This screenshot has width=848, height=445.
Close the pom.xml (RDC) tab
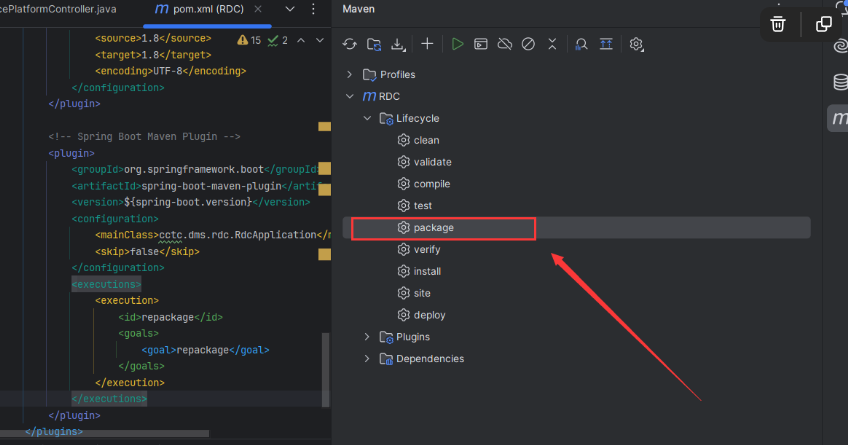[258, 9]
